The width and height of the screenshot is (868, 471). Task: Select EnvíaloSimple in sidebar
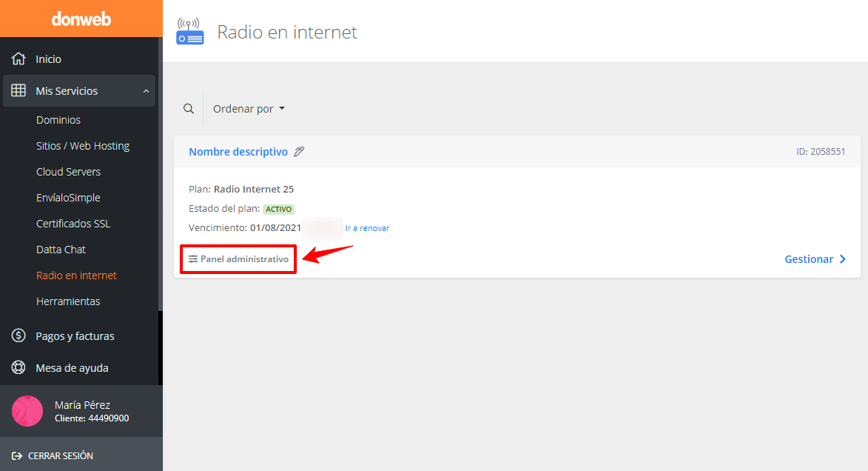(x=69, y=198)
